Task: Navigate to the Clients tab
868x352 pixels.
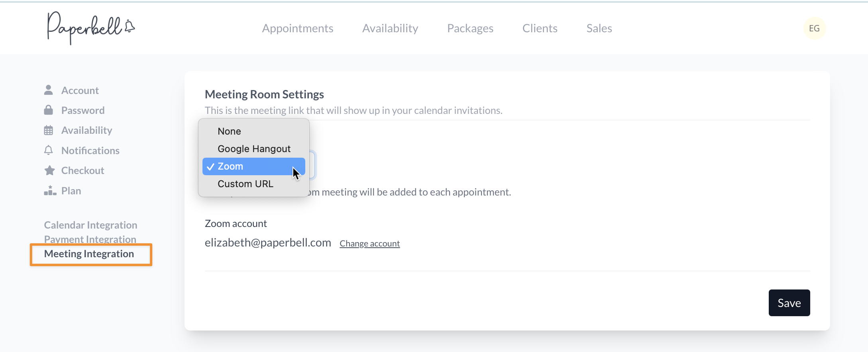Action: (540, 28)
